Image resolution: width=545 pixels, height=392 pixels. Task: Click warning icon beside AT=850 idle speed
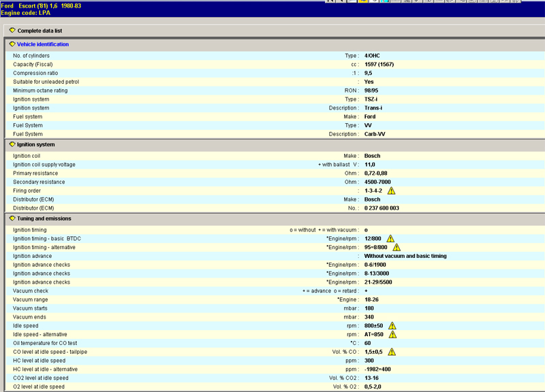pyautogui.click(x=392, y=335)
